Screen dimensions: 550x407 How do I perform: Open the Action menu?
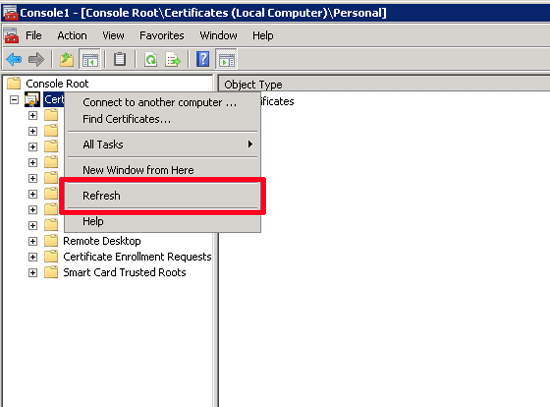(x=72, y=35)
